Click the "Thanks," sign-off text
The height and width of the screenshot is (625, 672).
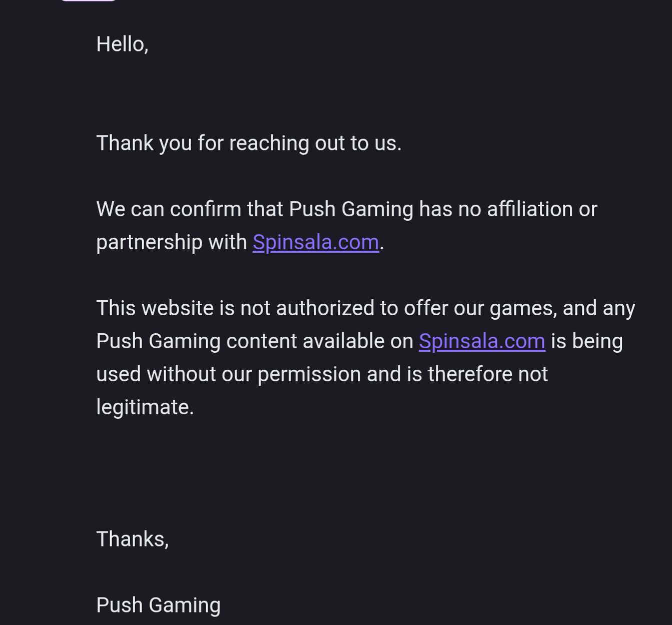[133, 539]
